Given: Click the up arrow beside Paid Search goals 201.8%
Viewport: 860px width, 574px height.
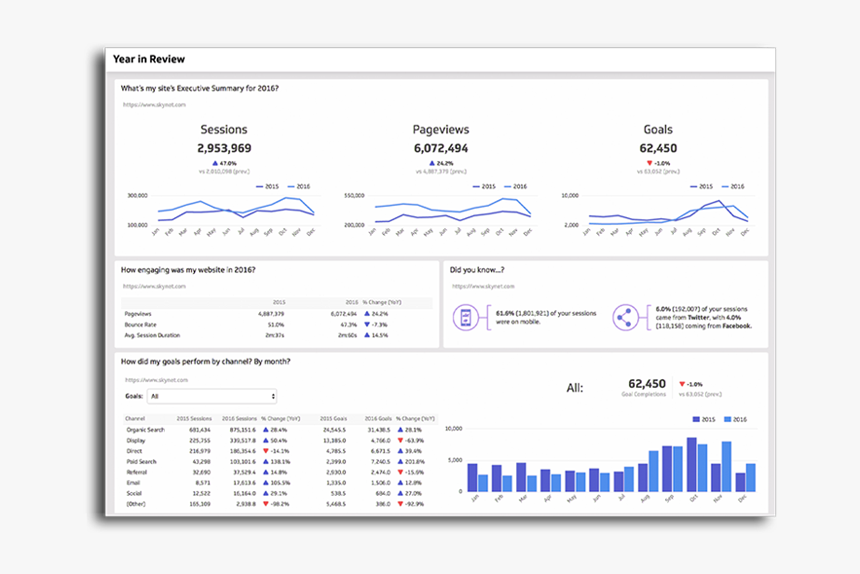Looking at the screenshot, I should [x=400, y=462].
